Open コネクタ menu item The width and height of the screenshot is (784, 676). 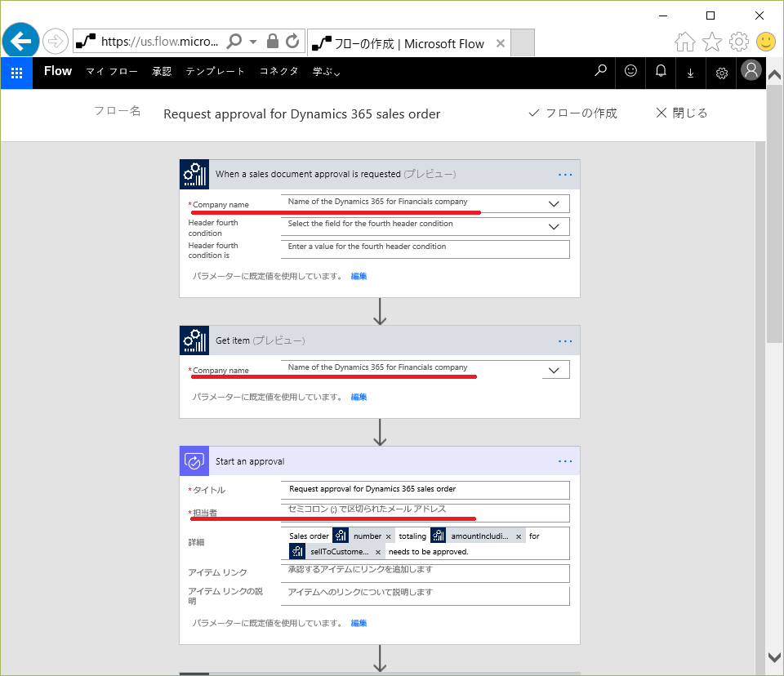(279, 72)
